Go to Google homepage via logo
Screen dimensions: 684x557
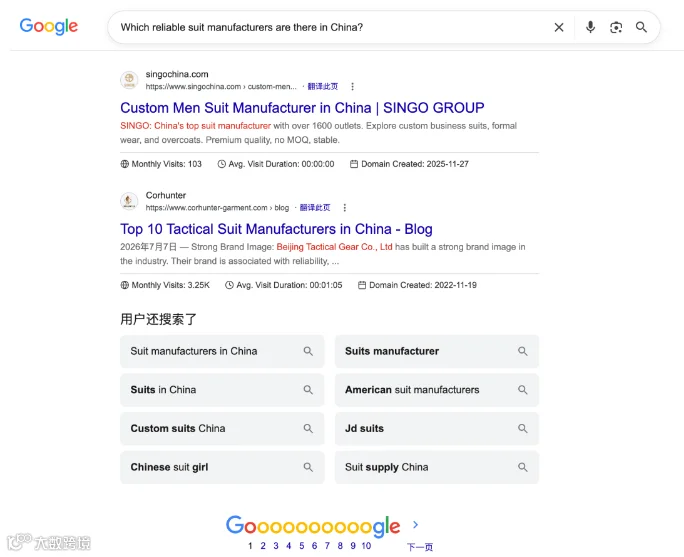point(49,27)
